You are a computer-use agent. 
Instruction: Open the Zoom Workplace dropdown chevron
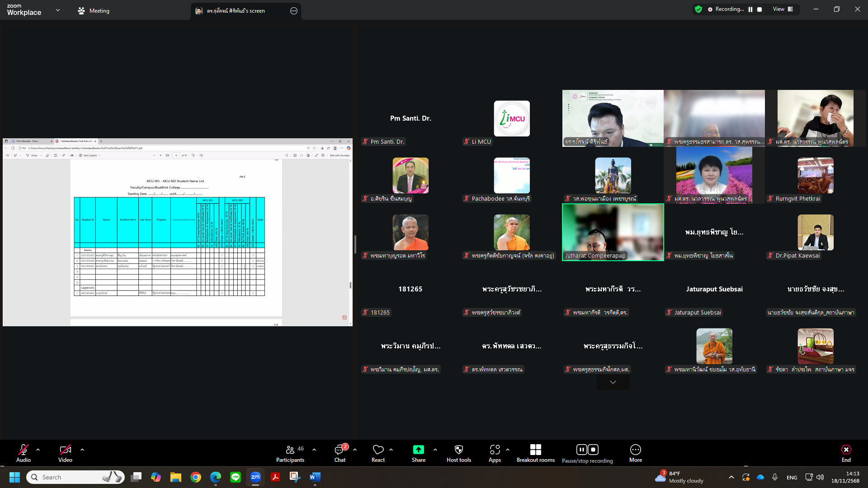coord(57,10)
